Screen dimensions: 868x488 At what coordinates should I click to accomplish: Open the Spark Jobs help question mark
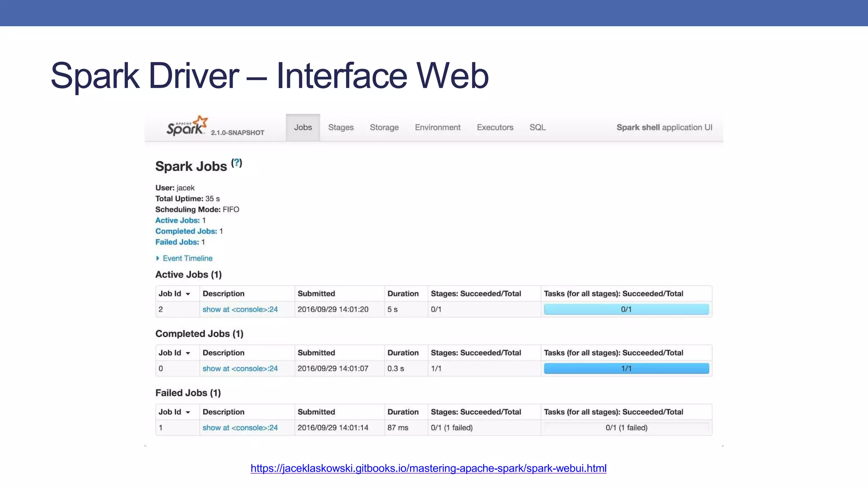pyautogui.click(x=236, y=163)
